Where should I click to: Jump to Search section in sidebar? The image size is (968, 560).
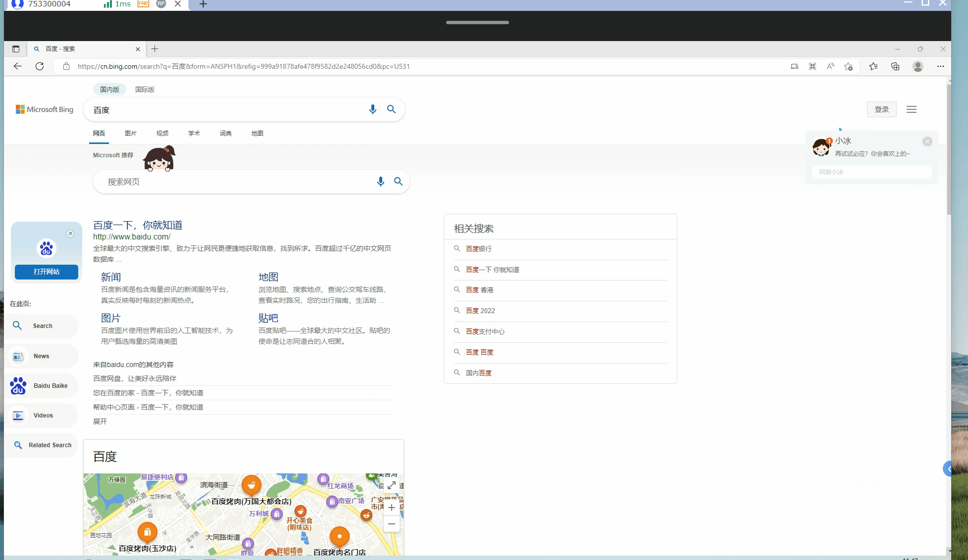coord(42,326)
